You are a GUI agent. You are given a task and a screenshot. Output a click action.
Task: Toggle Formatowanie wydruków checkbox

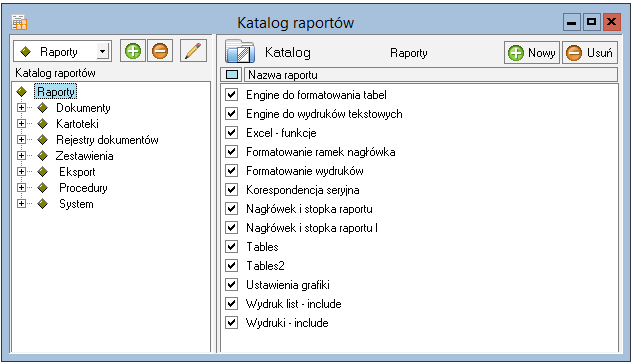tap(231, 171)
